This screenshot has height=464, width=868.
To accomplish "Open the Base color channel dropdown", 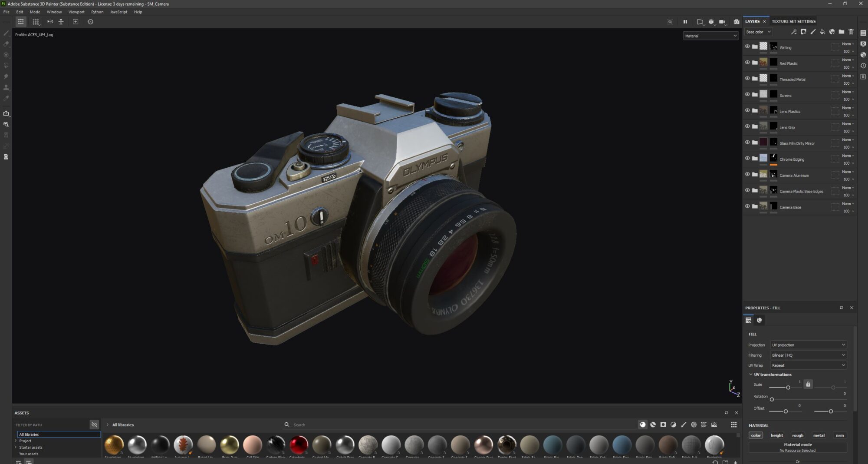I will [758, 32].
